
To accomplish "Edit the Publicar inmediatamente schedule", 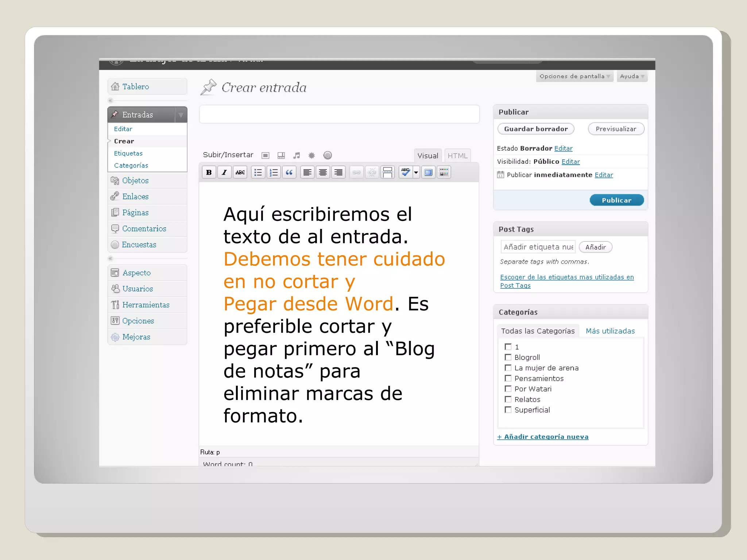I will coord(604,175).
